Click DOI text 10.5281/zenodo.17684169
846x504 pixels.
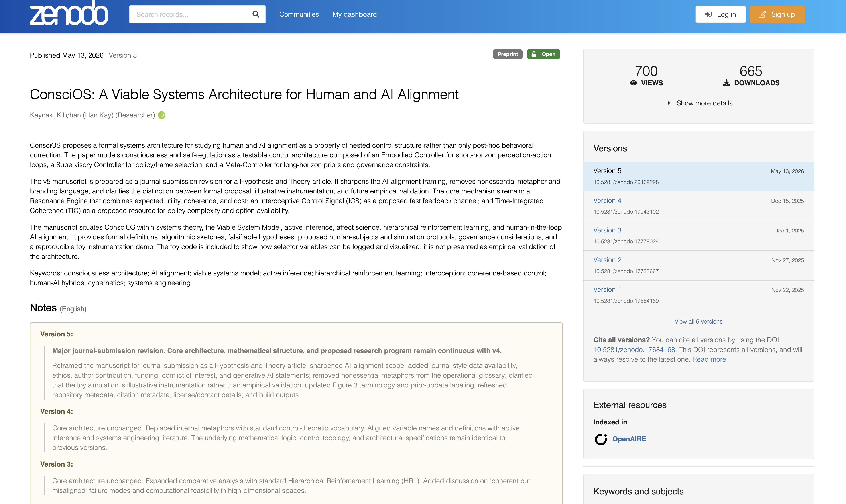[x=626, y=301]
